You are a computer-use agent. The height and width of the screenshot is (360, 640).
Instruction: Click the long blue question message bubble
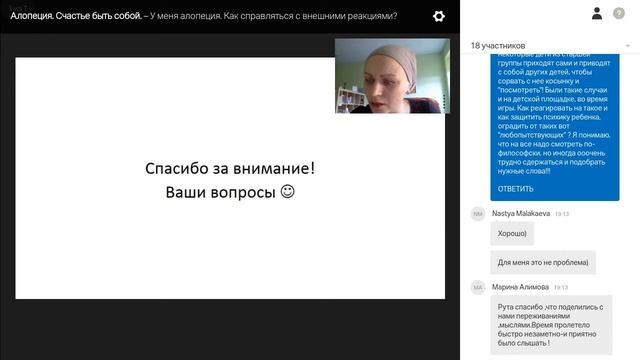555,127
